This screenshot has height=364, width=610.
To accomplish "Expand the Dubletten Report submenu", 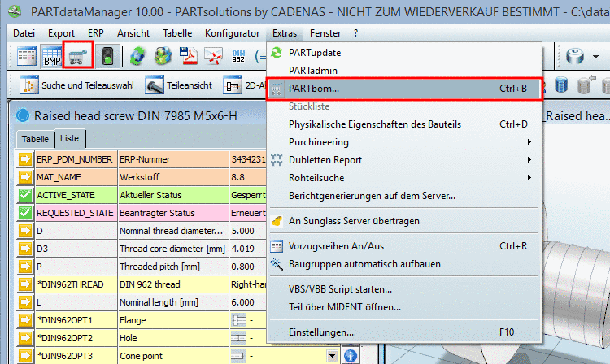I will point(404,160).
